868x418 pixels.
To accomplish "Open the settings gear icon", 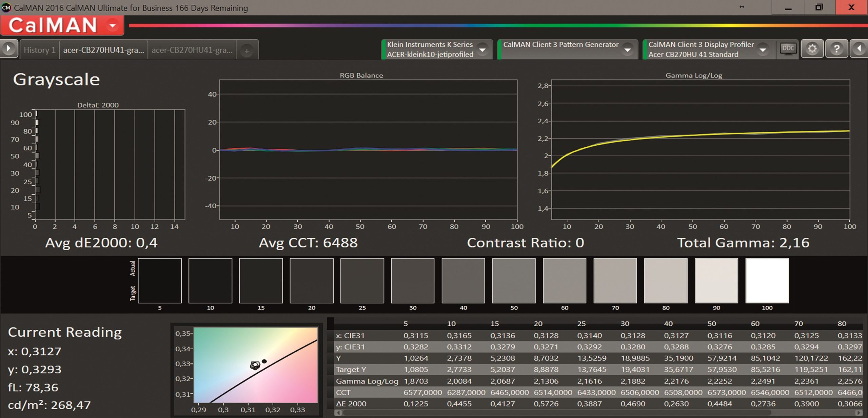I will (x=812, y=49).
